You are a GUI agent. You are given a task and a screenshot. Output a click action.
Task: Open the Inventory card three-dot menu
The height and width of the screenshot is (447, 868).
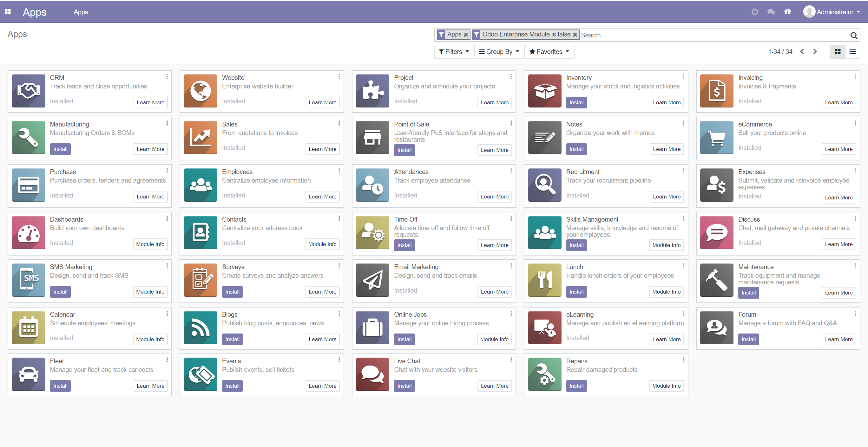coord(683,77)
